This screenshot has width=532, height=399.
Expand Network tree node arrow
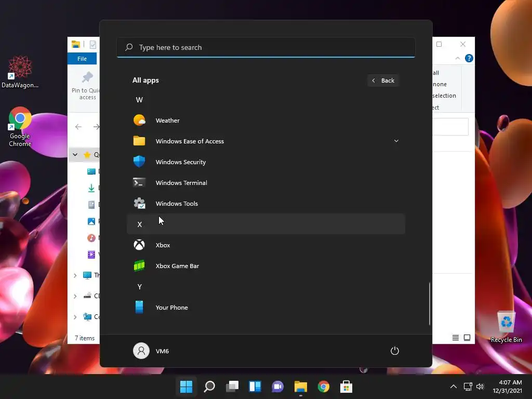click(x=75, y=317)
